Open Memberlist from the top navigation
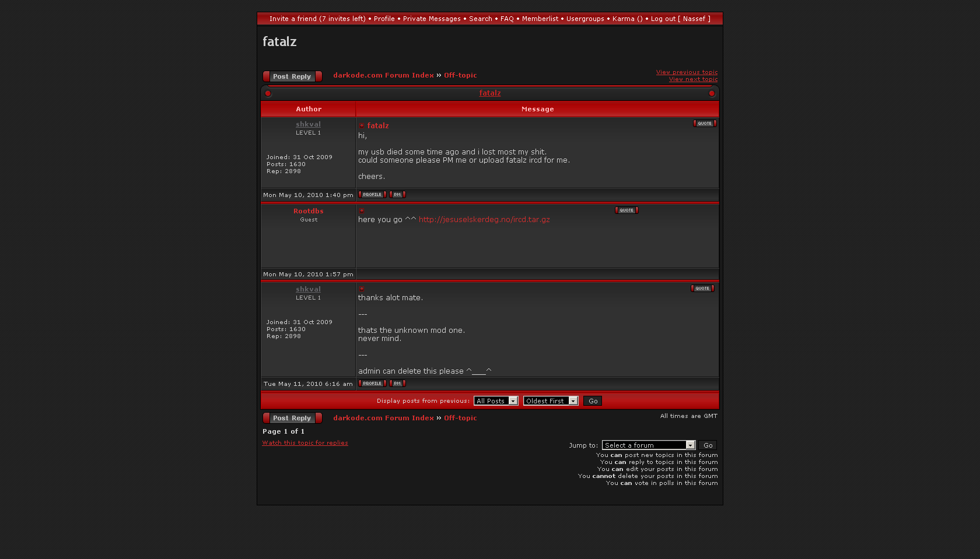The width and height of the screenshot is (980, 559). (x=540, y=19)
